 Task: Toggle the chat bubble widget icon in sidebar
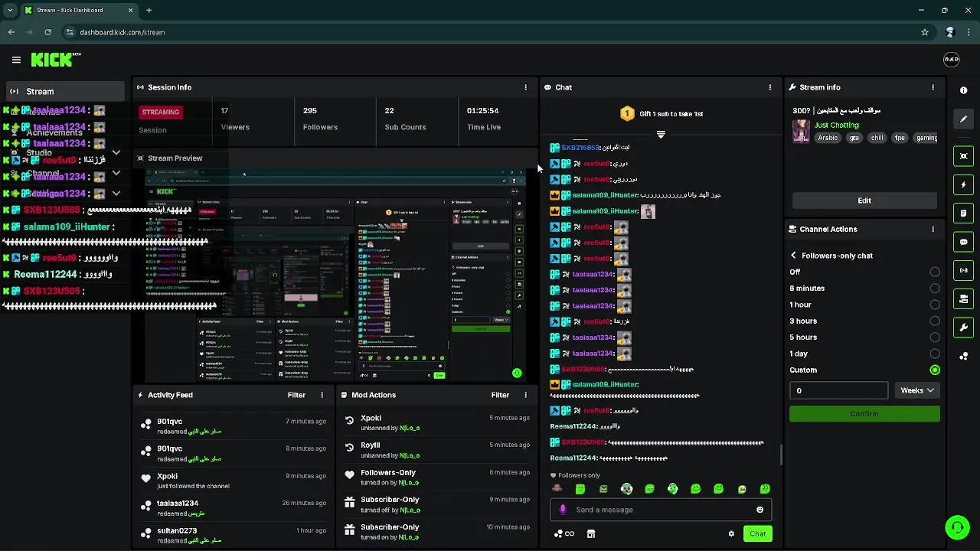tap(963, 242)
